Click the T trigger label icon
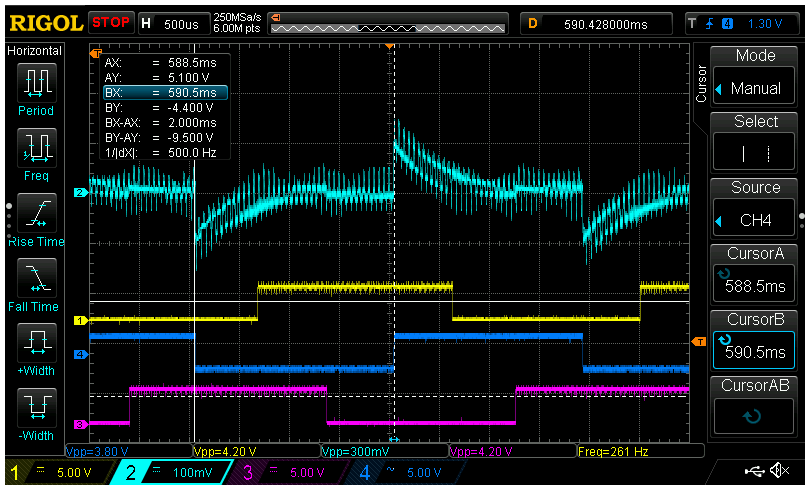 point(692,24)
